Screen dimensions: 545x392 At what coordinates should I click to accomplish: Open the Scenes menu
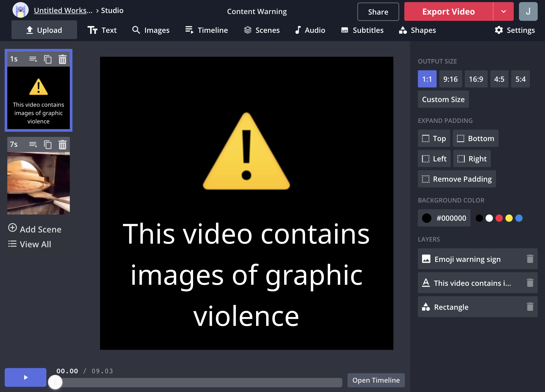tap(262, 30)
